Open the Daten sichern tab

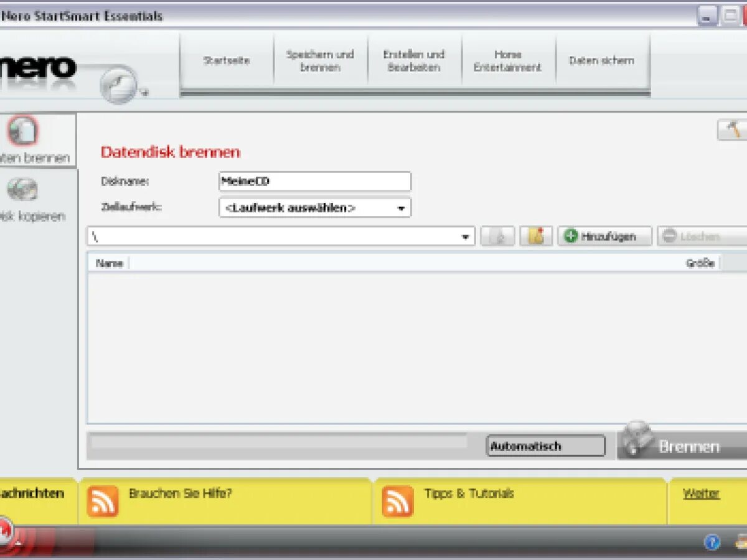click(602, 61)
